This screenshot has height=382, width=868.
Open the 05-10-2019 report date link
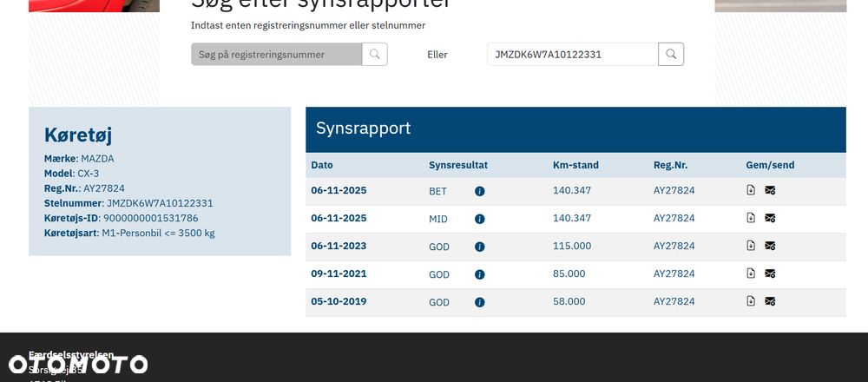pos(339,301)
